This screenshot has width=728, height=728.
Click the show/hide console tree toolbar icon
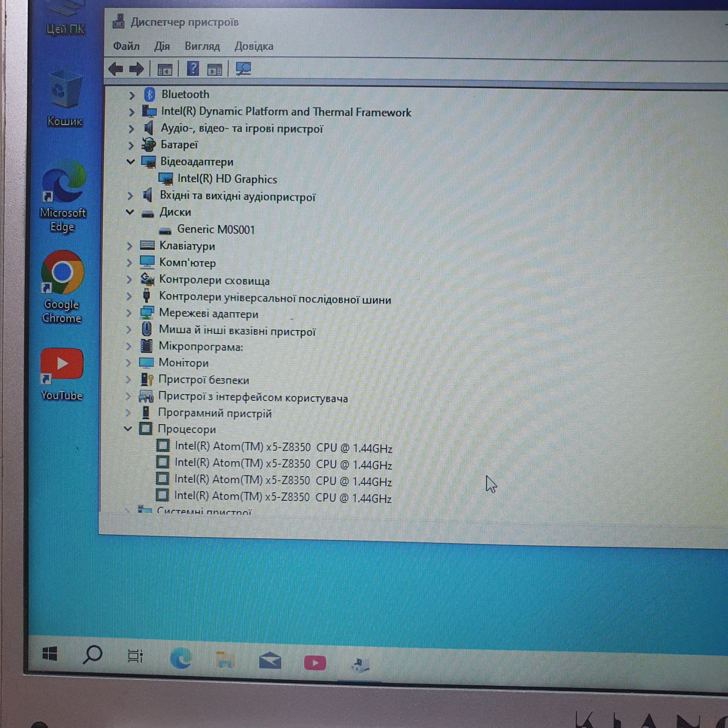(165, 69)
